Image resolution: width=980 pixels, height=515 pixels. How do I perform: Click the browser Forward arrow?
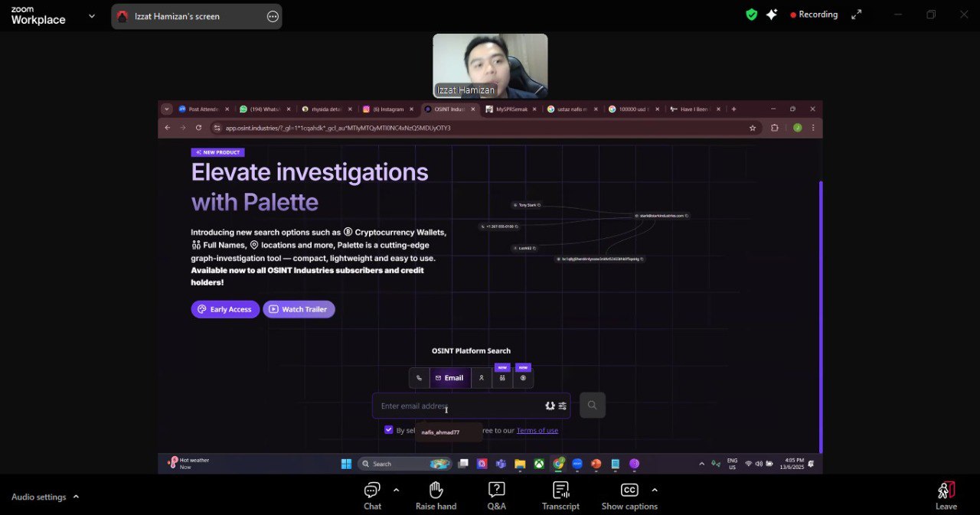(x=182, y=128)
